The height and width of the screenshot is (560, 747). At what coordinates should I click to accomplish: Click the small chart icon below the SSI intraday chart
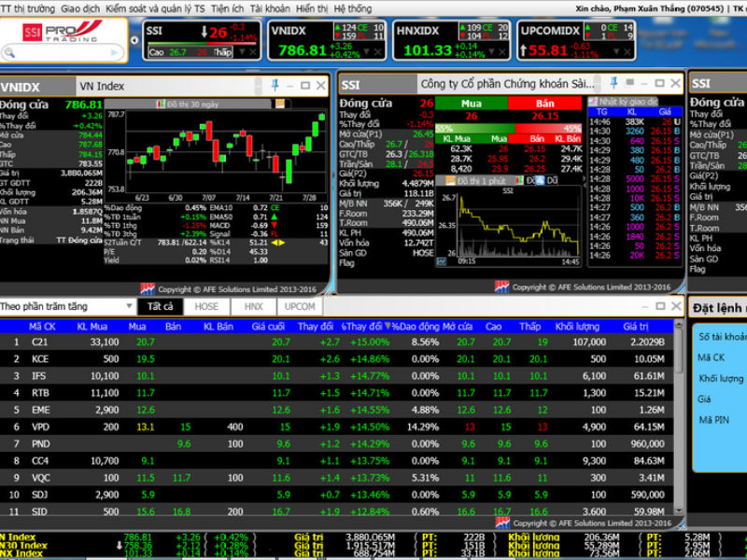point(442,262)
